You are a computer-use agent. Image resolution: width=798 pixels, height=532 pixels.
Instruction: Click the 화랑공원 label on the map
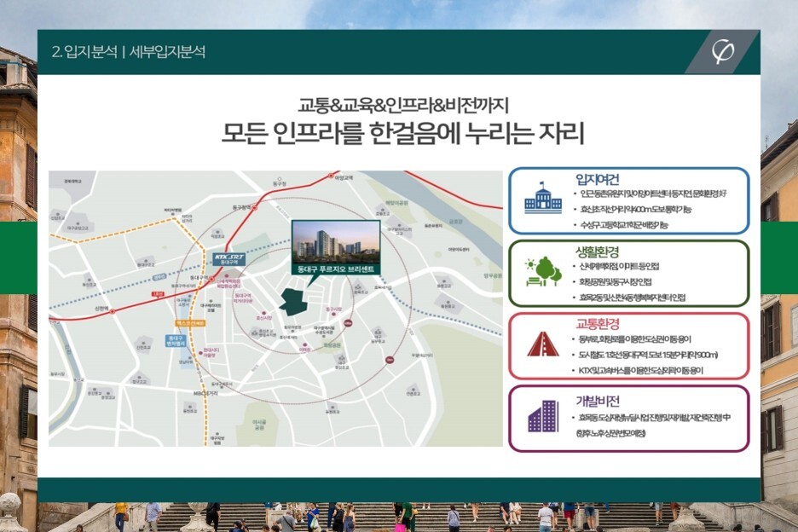(x=332, y=345)
